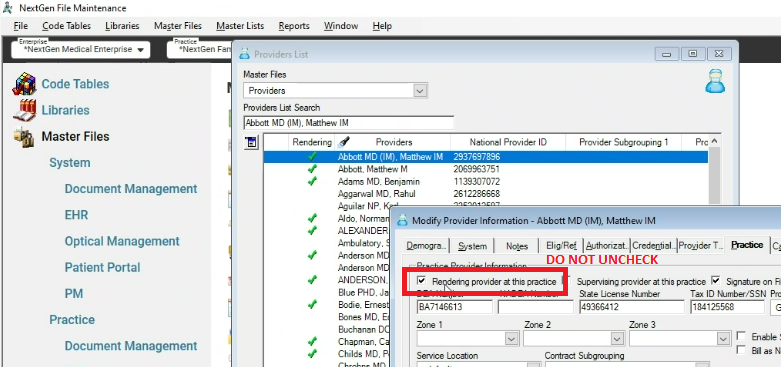The width and height of the screenshot is (781, 367).
Task: Expand the Zone 1 dropdown
Action: 512,339
